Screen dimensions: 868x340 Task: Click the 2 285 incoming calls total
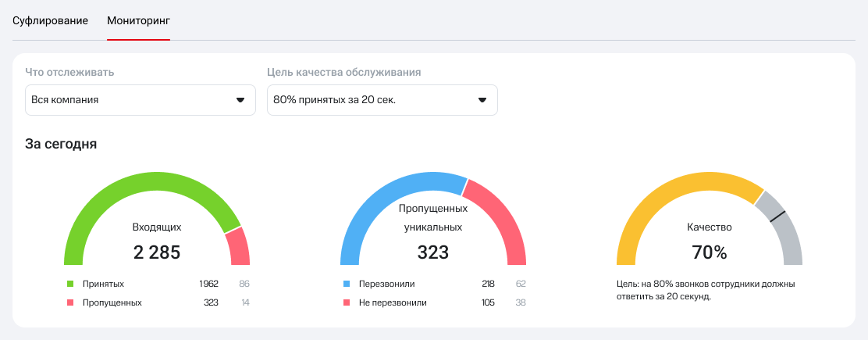(157, 252)
